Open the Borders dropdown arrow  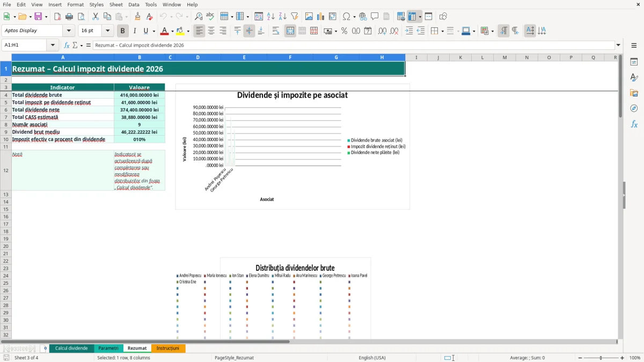(442, 31)
